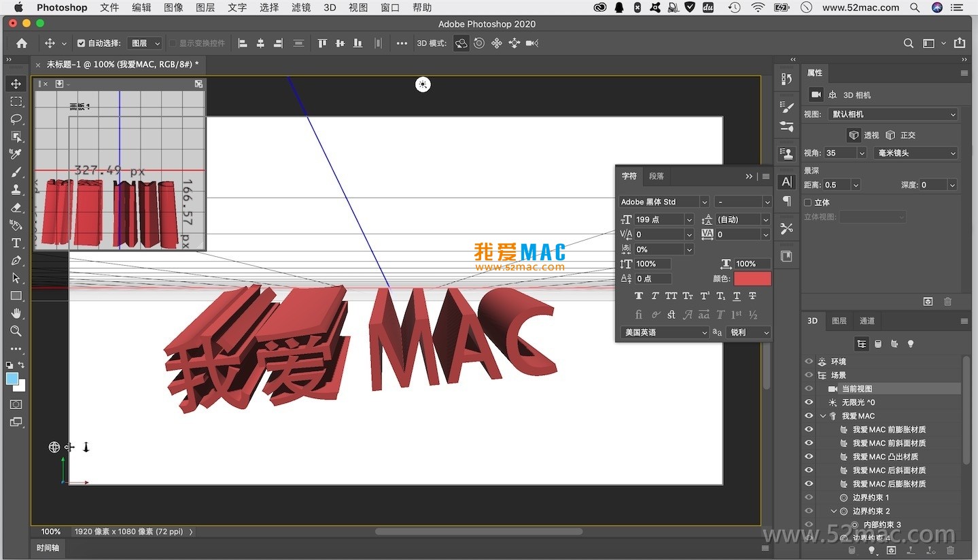Viewport: 978px width, 560px height.
Task: Click the 正交 orthographic button
Action: point(901,135)
